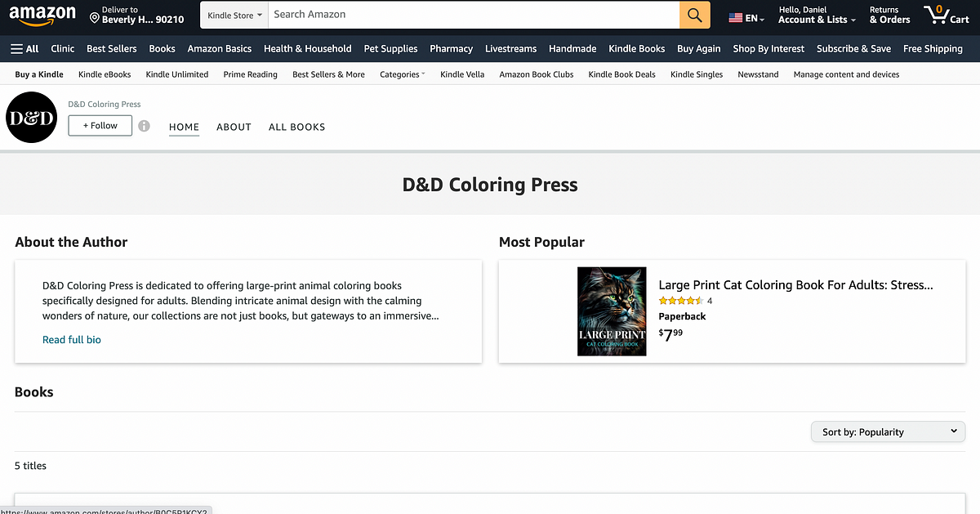
Task: Open Amazon Basics nav item
Action: (x=220, y=49)
